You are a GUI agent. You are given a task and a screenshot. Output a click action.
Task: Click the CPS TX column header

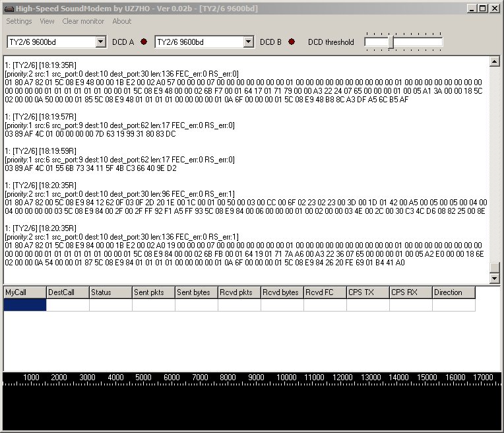point(368,292)
